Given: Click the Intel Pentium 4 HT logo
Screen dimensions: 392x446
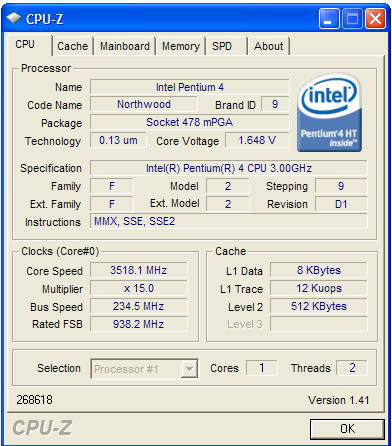Looking at the screenshot, I should (329, 113).
